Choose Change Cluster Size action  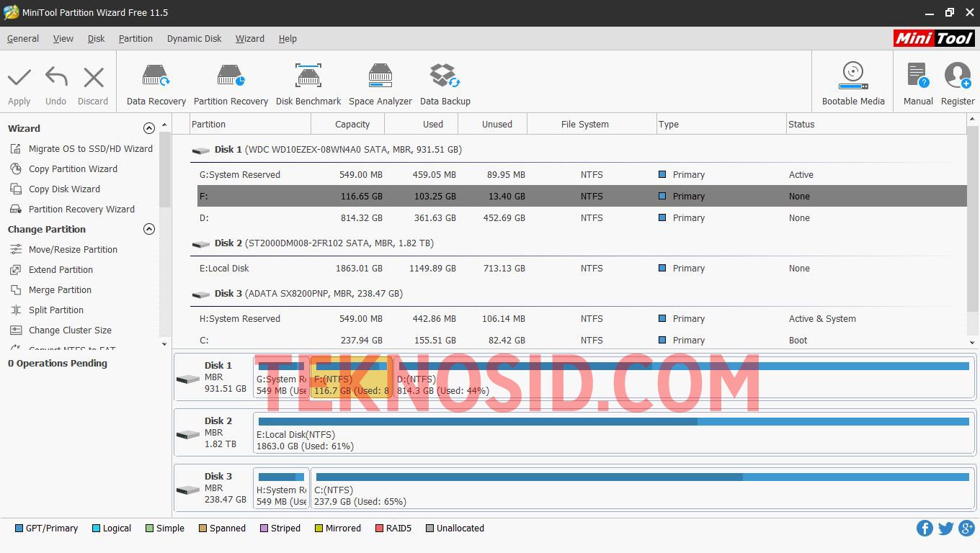pyautogui.click(x=70, y=331)
